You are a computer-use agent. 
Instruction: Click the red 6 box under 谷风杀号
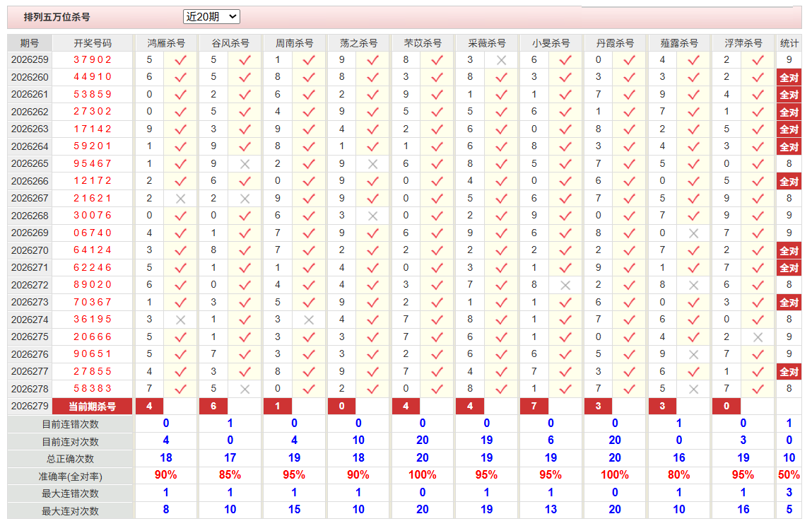[x=213, y=407]
